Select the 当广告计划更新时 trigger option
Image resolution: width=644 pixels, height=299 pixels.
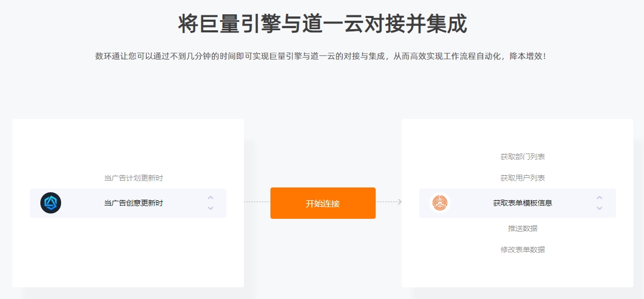(133, 178)
